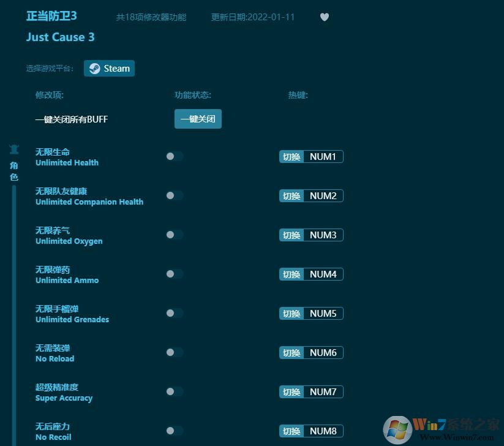Click the 正当防卫3 trainer title

(51, 16)
